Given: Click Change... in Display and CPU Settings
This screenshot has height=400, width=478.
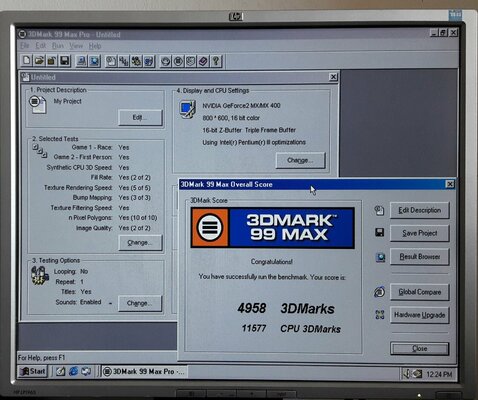Looking at the screenshot, I should click(x=300, y=160).
